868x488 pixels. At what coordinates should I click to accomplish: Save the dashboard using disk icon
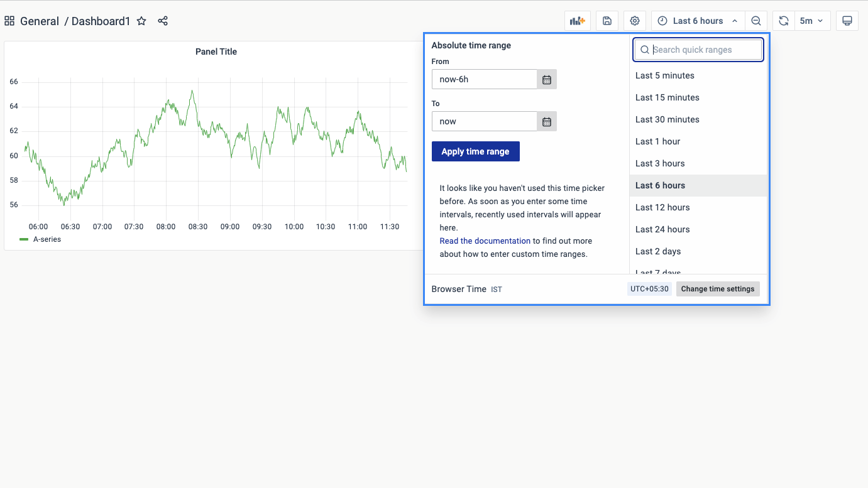[607, 21]
